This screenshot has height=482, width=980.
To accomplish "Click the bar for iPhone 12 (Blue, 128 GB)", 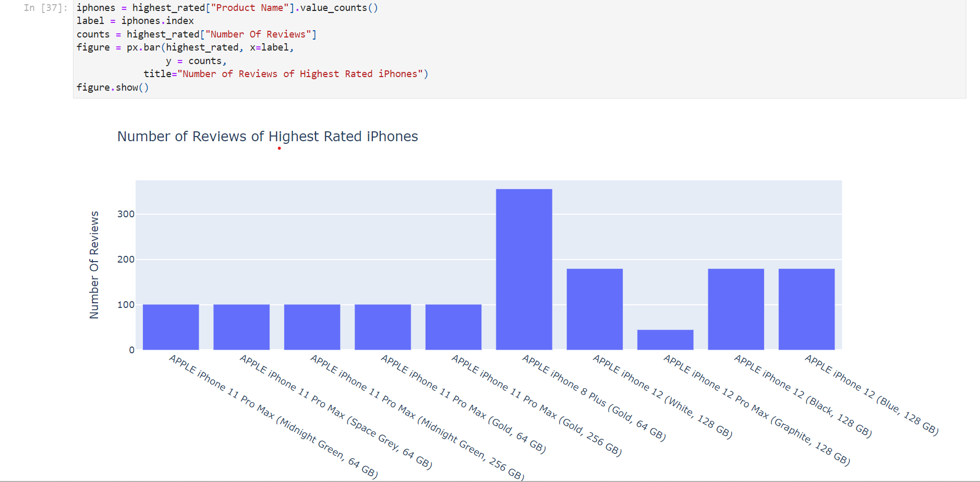I will point(806,307).
